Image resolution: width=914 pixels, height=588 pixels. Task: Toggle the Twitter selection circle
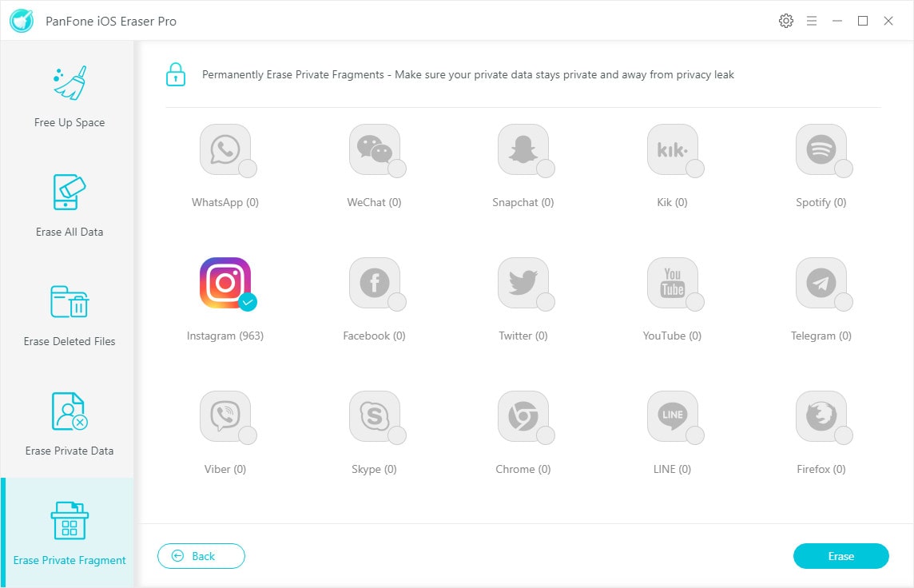click(546, 302)
